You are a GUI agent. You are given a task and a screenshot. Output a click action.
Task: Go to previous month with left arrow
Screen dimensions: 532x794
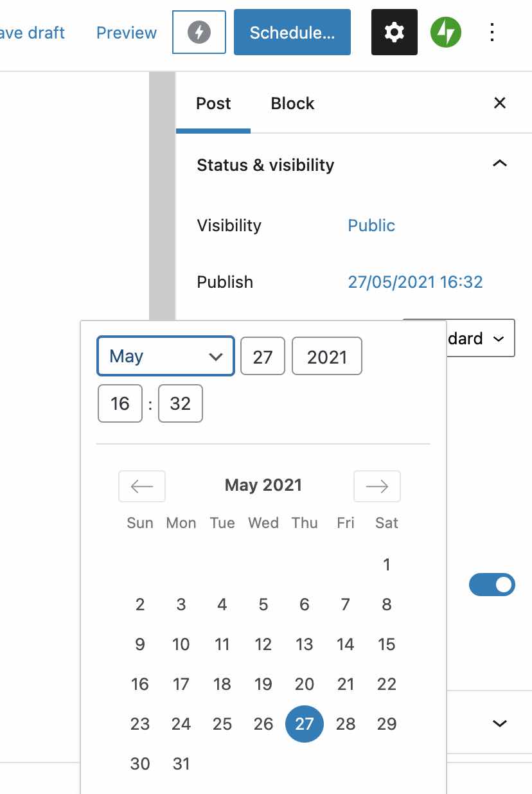(142, 486)
